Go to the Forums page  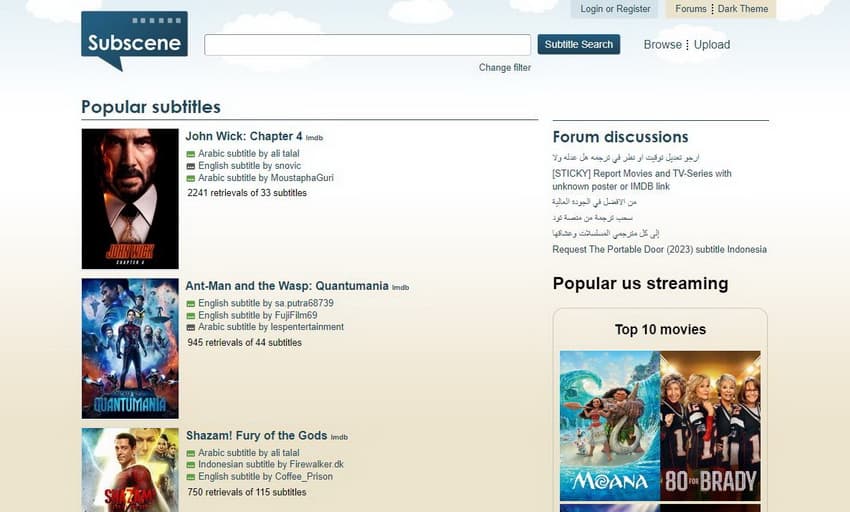(x=691, y=9)
